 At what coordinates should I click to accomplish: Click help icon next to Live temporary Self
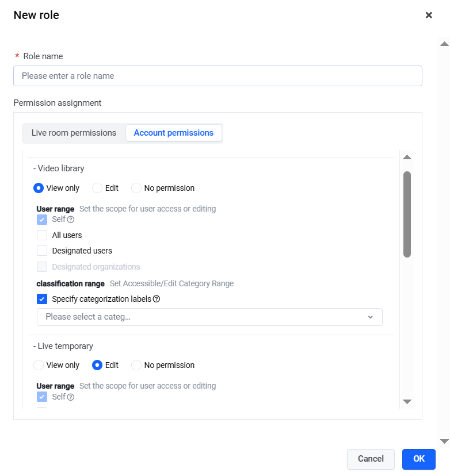tap(71, 397)
